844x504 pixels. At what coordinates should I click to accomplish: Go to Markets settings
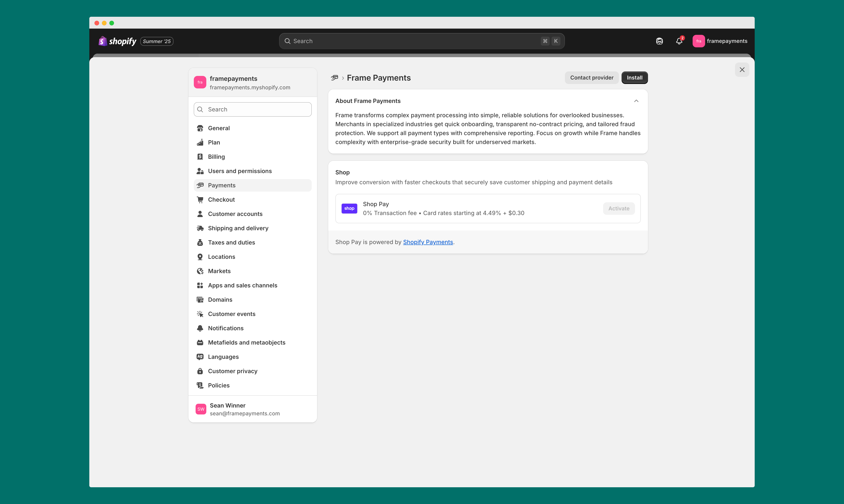tap(253, 271)
